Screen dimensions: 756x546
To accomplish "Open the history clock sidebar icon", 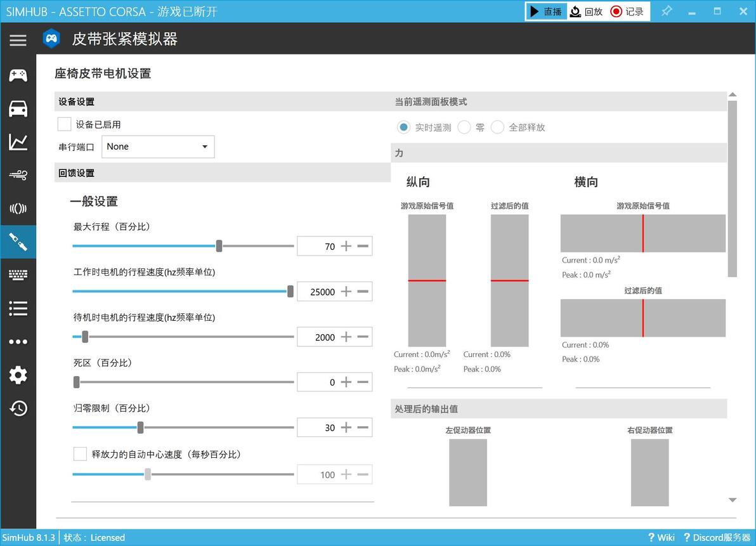I will [18, 408].
